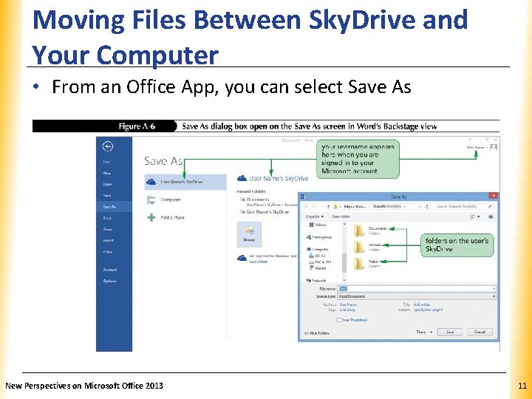Image resolution: width=532 pixels, height=399 pixels.
Task: Select the DATA drive in navigation pane
Action: click(x=320, y=262)
